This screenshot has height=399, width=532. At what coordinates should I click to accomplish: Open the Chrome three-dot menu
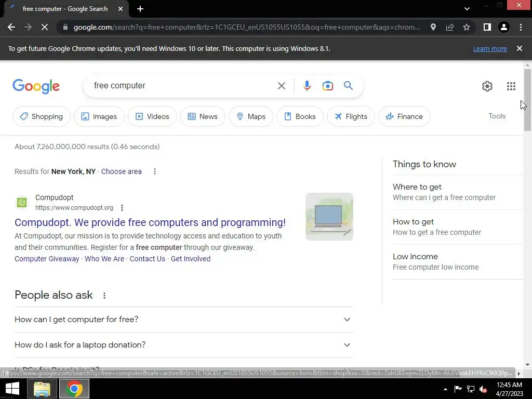pos(521,27)
